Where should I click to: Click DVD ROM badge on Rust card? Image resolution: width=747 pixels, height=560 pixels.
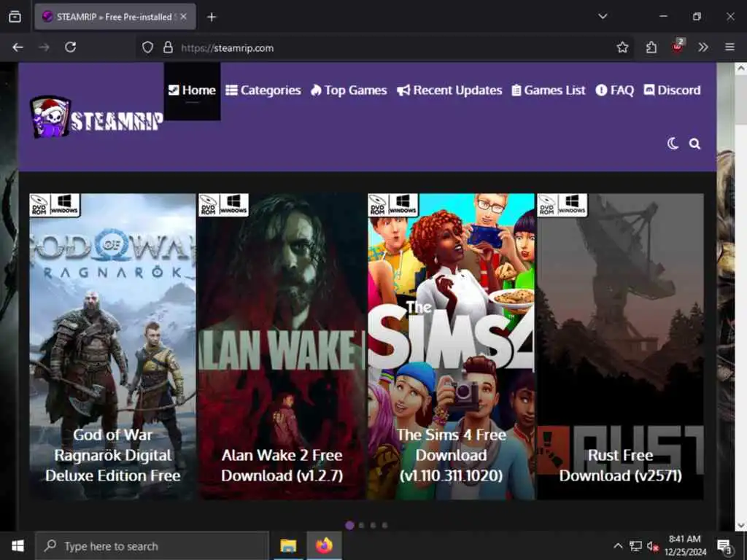tap(547, 205)
